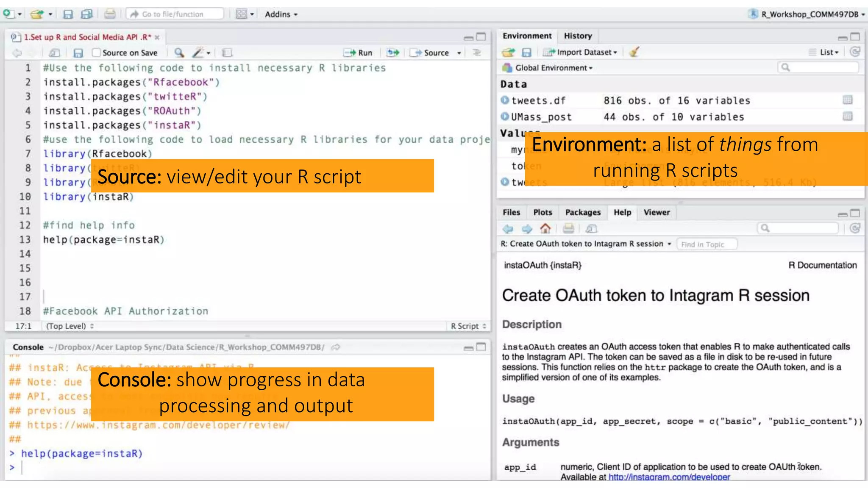Click the print icon in main toolbar
The image size is (868, 488).
pos(110,14)
